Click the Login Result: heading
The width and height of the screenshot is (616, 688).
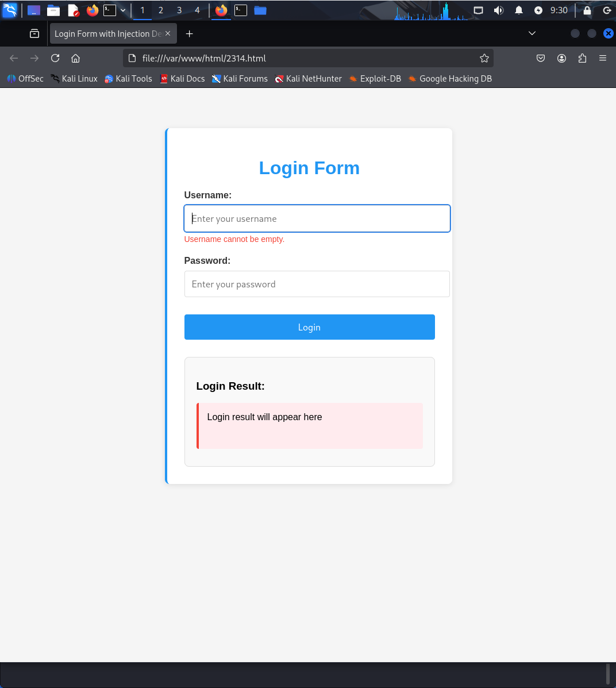(230, 386)
